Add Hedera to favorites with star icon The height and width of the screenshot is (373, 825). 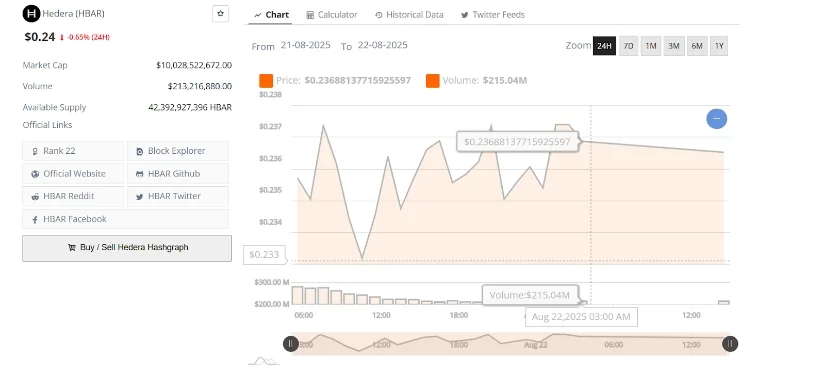point(220,14)
